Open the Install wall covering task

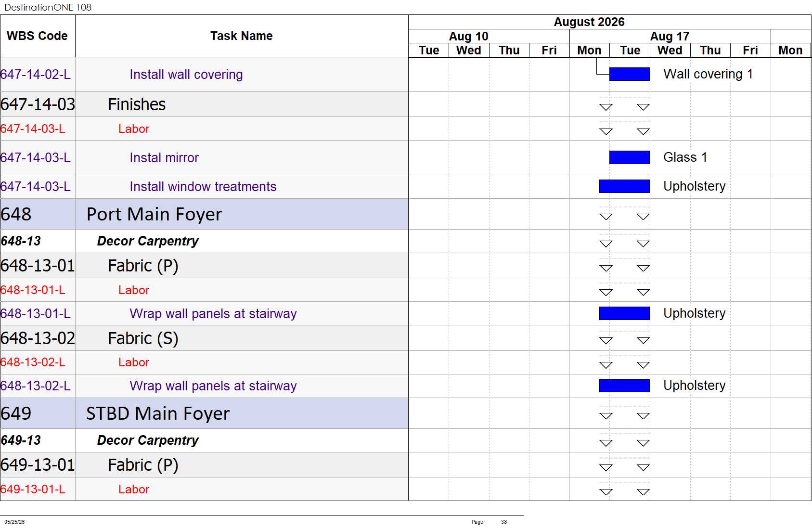click(186, 75)
